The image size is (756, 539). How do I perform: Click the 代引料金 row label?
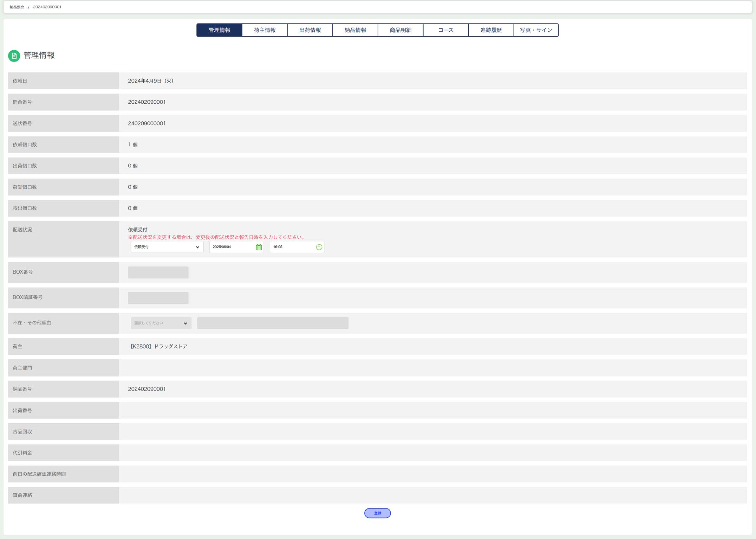(x=22, y=453)
